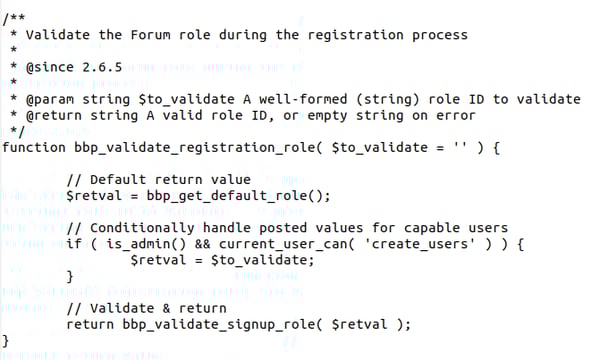This screenshot has width=600, height=360.
Task: Click the @since 2.6.5 docblock tag
Action: 73,67
